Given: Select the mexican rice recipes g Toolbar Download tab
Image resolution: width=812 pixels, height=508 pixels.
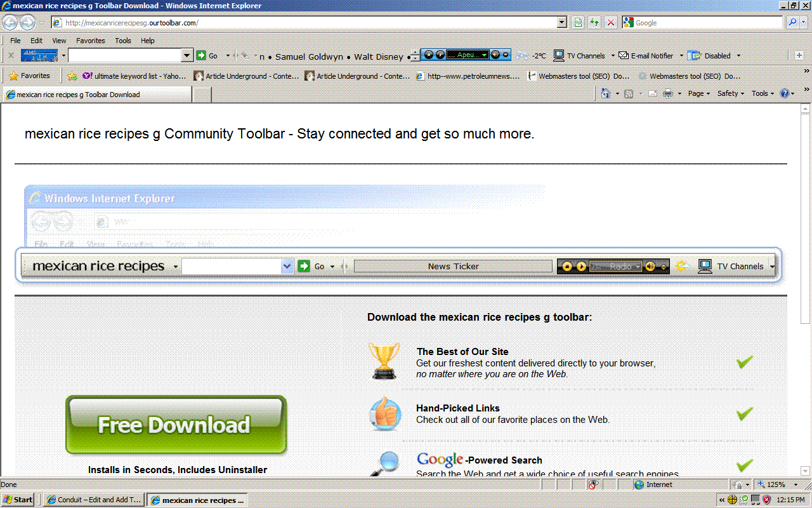Looking at the screenshot, I should [x=96, y=95].
